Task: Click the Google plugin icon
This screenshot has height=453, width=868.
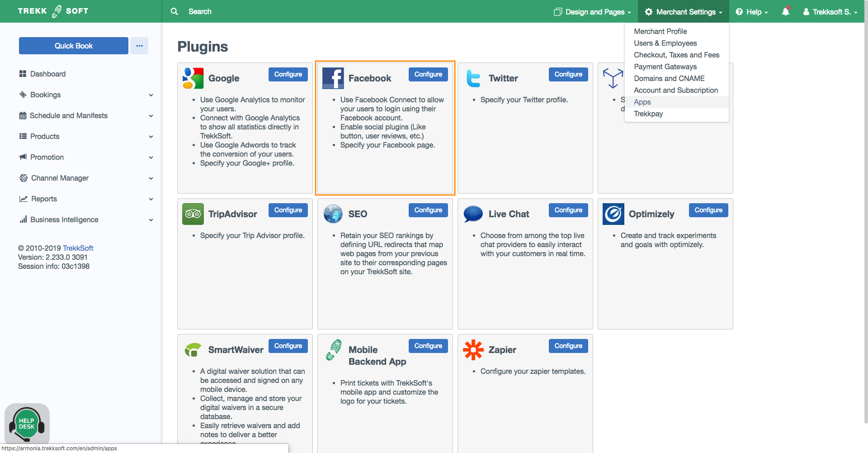Action: click(193, 78)
